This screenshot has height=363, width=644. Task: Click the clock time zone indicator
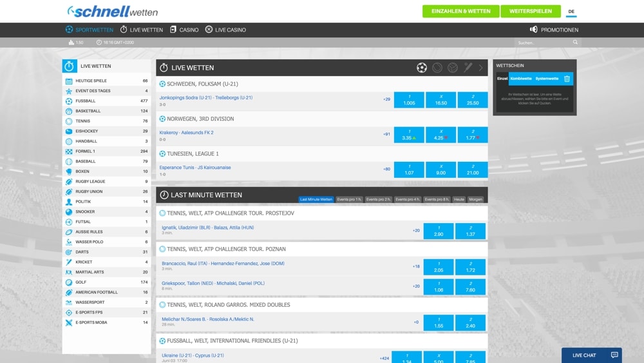(115, 43)
